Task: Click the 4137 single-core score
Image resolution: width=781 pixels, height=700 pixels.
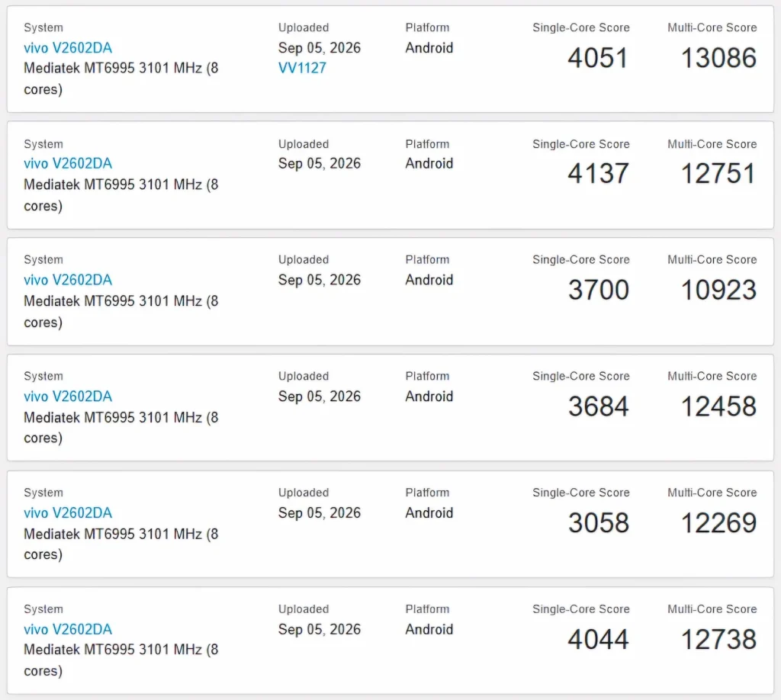Action: [598, 173]
